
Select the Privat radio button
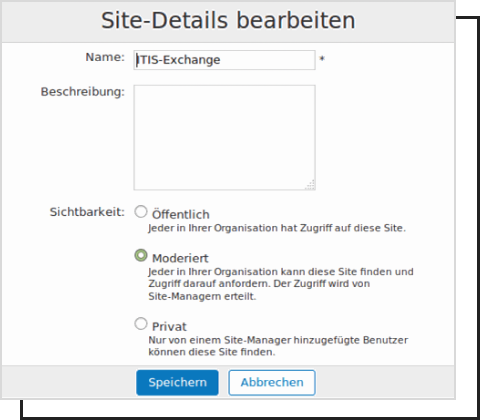click(x=141, y=324)
